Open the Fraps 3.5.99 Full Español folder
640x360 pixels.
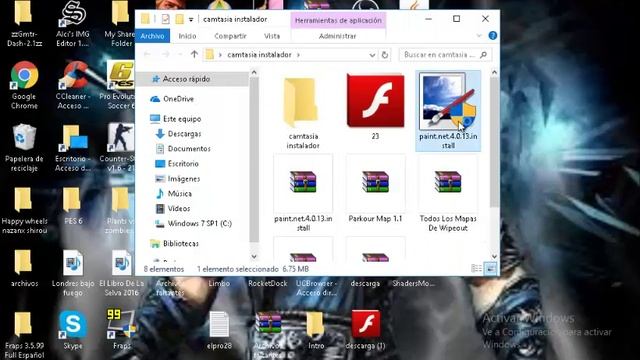pyautogui.click(x=24, y=334)
